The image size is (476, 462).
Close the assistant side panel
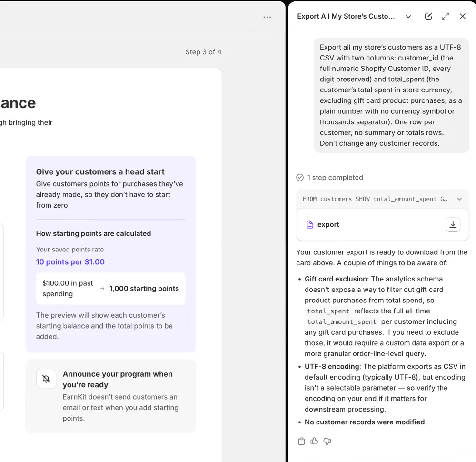point(462,16)
